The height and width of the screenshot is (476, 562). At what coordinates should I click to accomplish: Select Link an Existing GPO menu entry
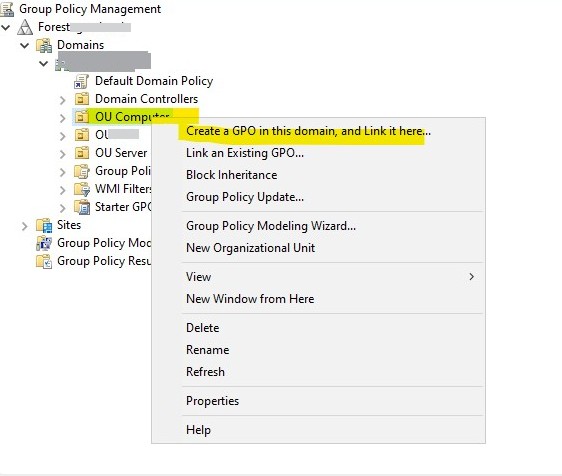[x=245, y=153]
